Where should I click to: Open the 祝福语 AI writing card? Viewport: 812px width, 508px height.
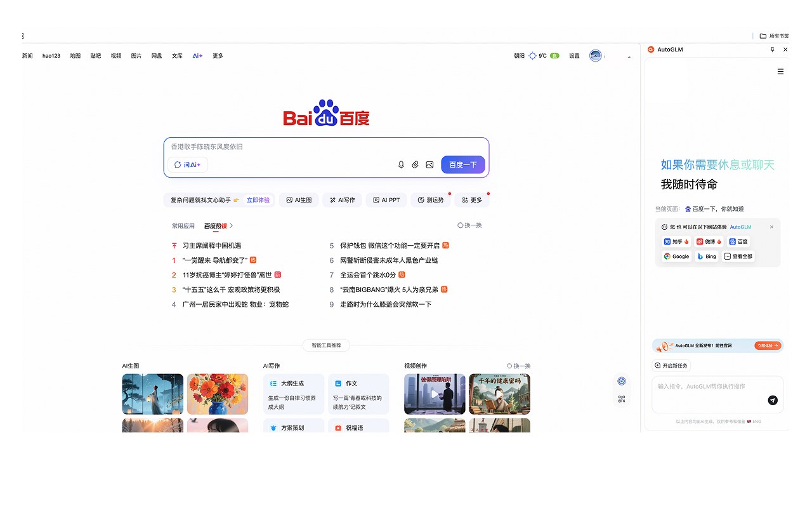[x=358, y=425]
